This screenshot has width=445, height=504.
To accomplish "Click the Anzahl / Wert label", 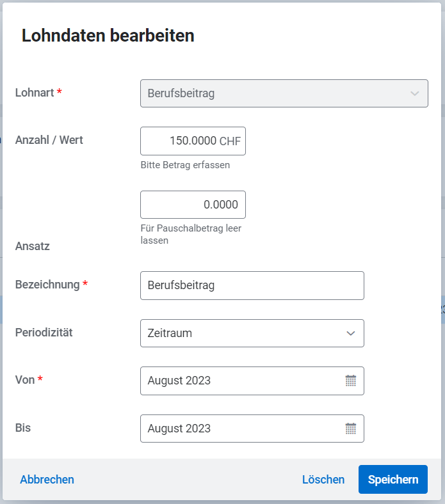I will tap(49, 139).
